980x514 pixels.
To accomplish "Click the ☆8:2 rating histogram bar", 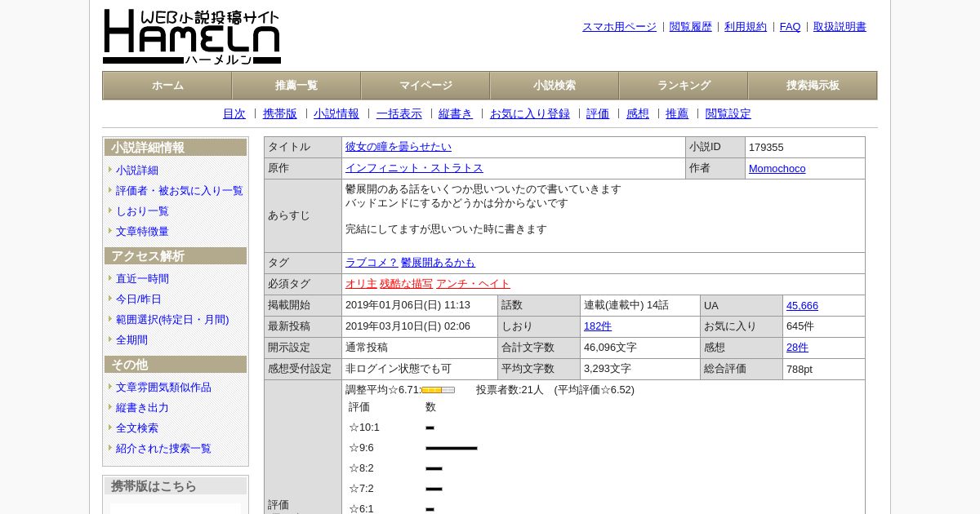I will point(434,468).
